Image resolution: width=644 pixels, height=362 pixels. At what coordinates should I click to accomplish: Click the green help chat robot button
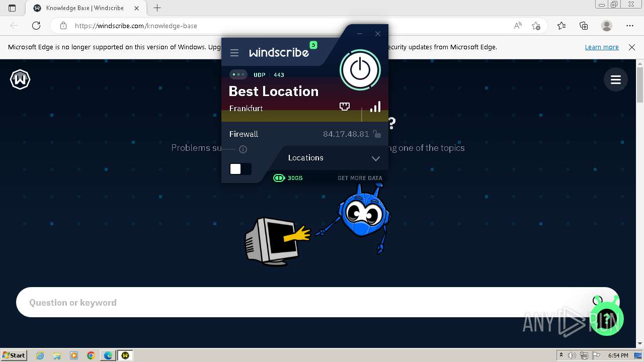coord(607,318)
